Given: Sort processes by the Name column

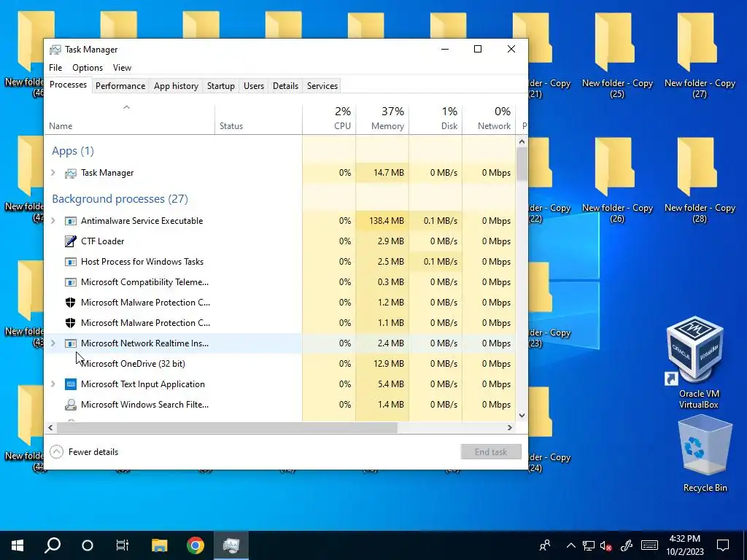Looking at the screenshot, I should pos(129,119).
